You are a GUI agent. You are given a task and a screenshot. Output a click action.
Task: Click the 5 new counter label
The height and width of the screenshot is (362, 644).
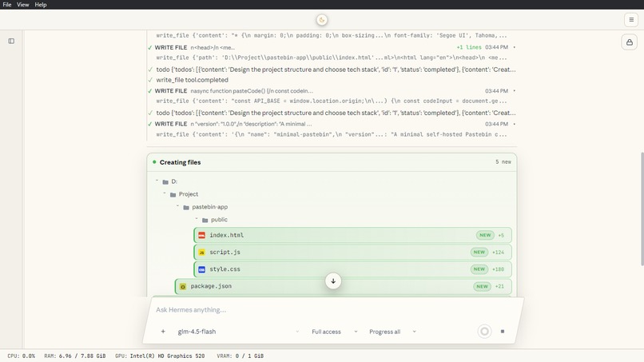[503, 162]
